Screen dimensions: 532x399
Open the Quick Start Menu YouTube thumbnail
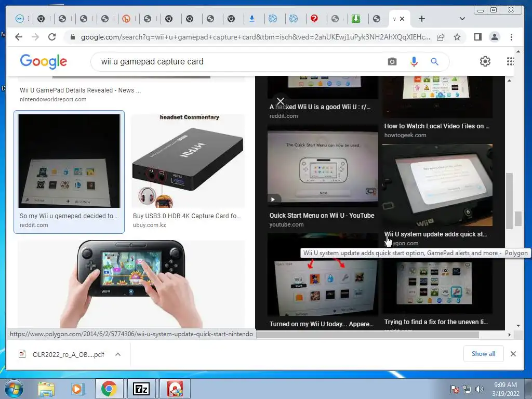(323, 167)
